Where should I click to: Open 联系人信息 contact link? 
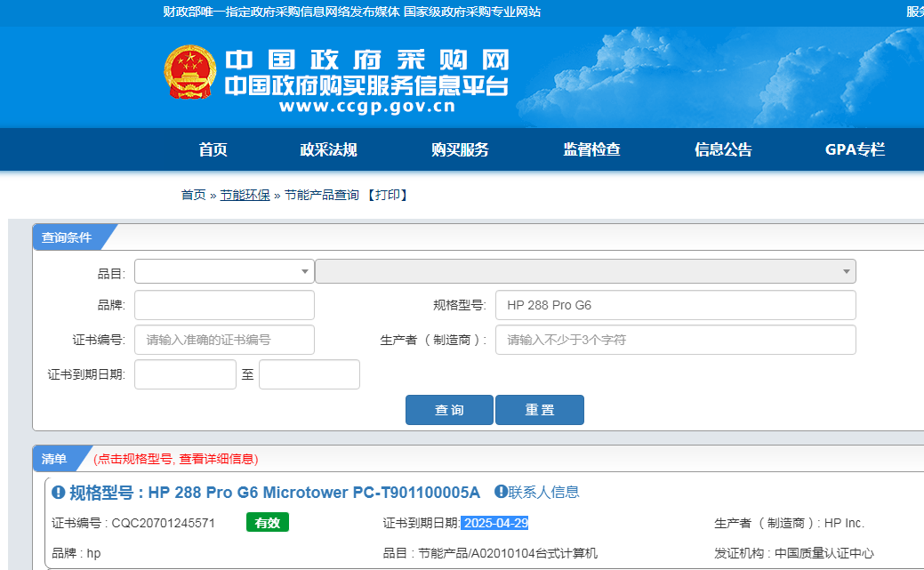pos(543,492)
